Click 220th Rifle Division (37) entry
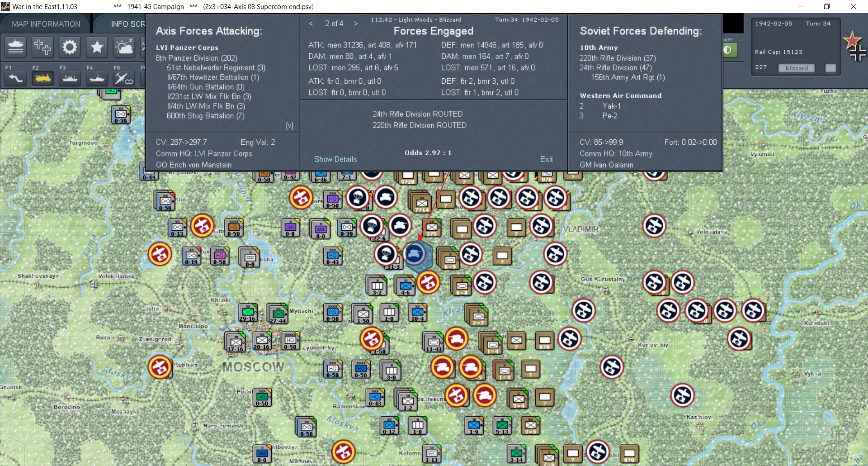Screen dimensions: 868x466 618,58
